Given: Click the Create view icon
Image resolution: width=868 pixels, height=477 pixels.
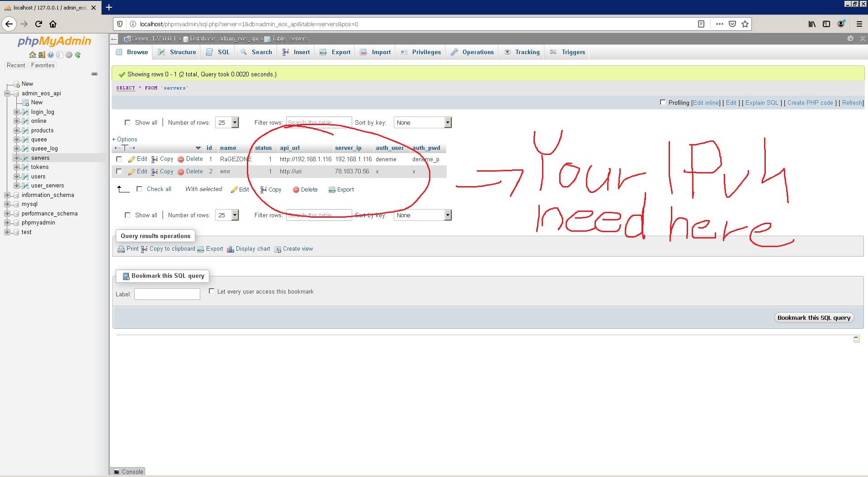Looking at the screenshot, I should 278,249.
